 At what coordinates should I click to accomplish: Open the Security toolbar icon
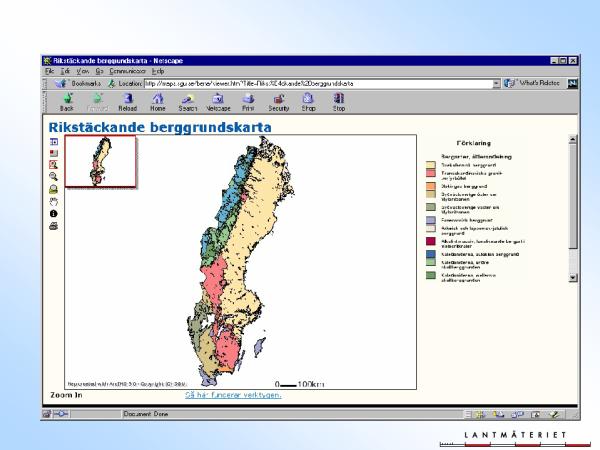278,101
